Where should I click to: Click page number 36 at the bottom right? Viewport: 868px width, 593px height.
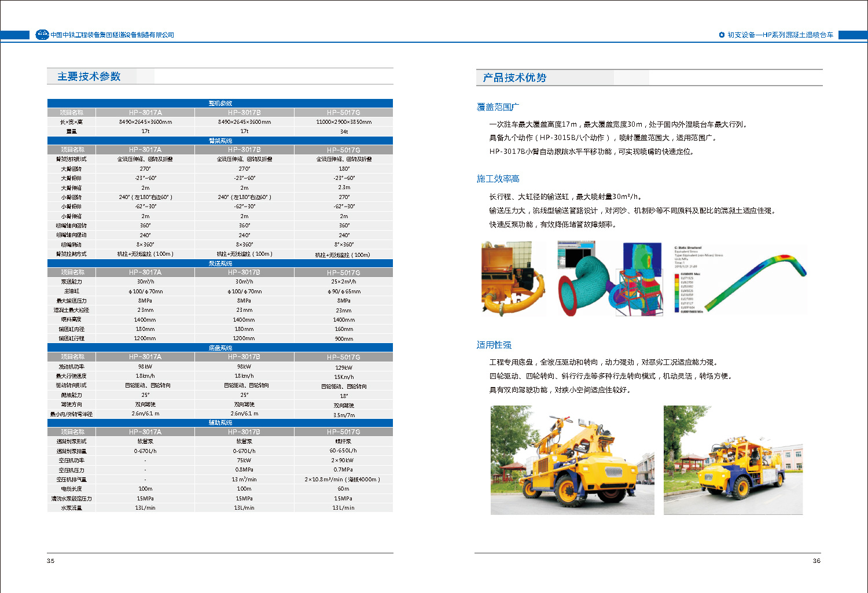[816, 561]
